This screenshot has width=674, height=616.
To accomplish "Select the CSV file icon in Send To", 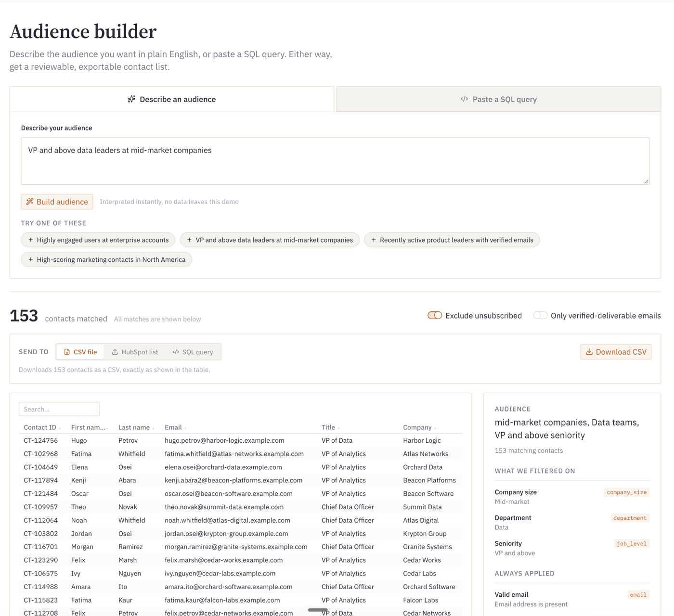I will point(67,352).
